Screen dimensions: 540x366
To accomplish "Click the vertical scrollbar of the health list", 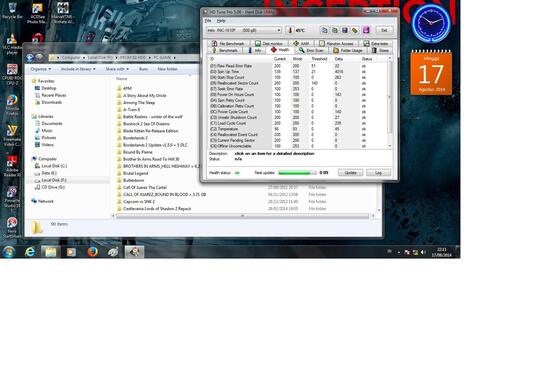I will [390, 102].
